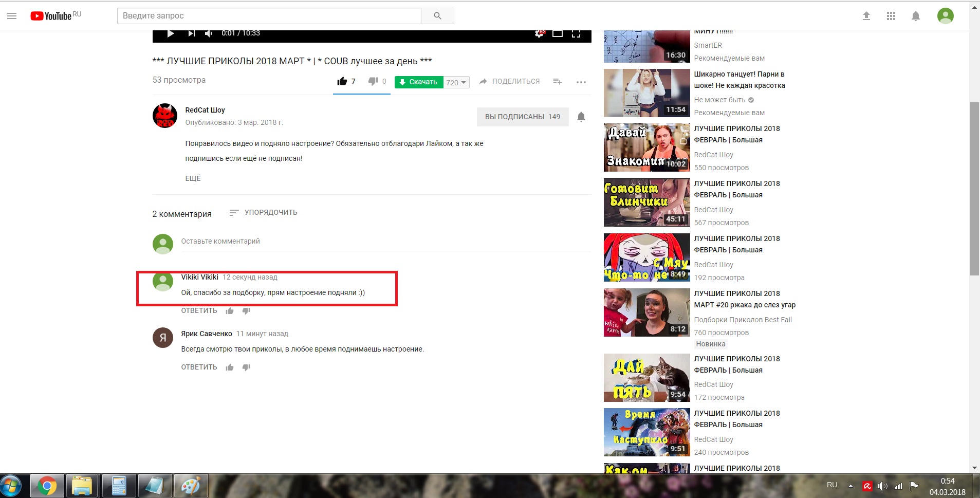This screenshot has height=498, width=980.
Task: Open the YouTube apps grid
Action: 891,16
